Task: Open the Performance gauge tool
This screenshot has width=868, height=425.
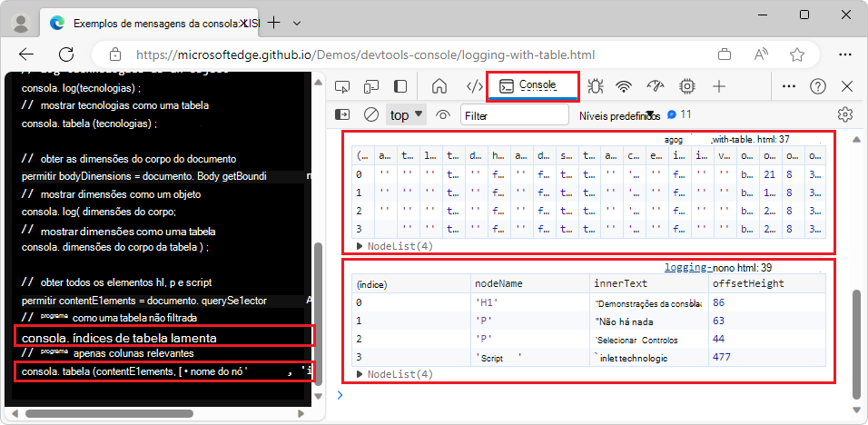Action: [656, 86]
